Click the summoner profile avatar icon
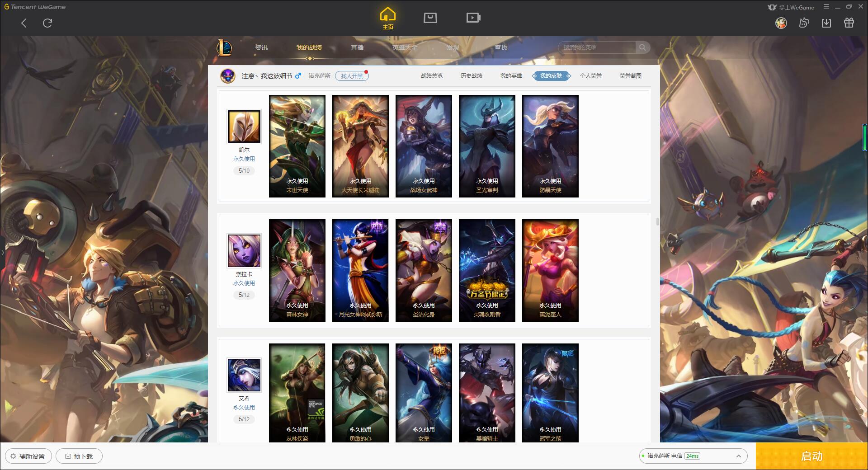This screenshot has width=868, height=470. coord(228,75)
